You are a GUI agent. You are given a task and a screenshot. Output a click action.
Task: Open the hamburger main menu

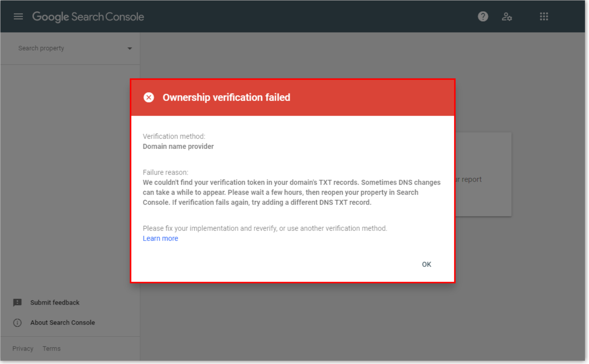[18, 16]
